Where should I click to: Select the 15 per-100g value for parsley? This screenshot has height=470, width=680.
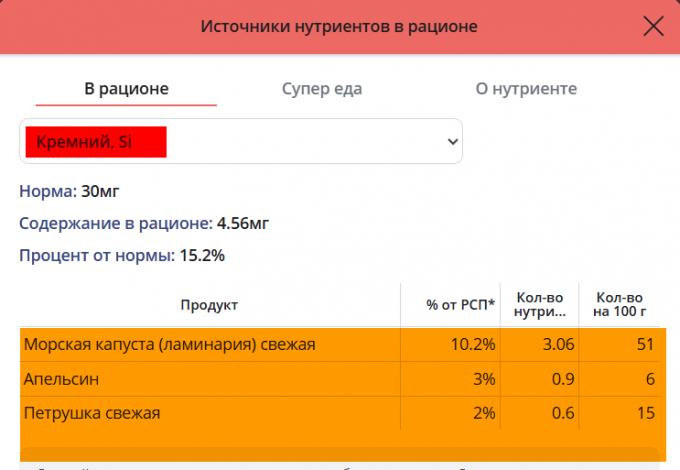pyautogui.click(x=644, y=412)
